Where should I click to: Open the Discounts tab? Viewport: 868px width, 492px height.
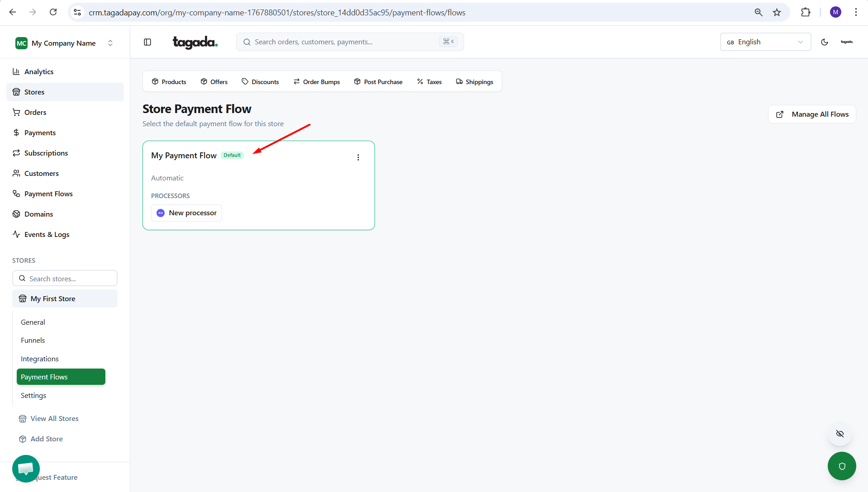point(260,82)
